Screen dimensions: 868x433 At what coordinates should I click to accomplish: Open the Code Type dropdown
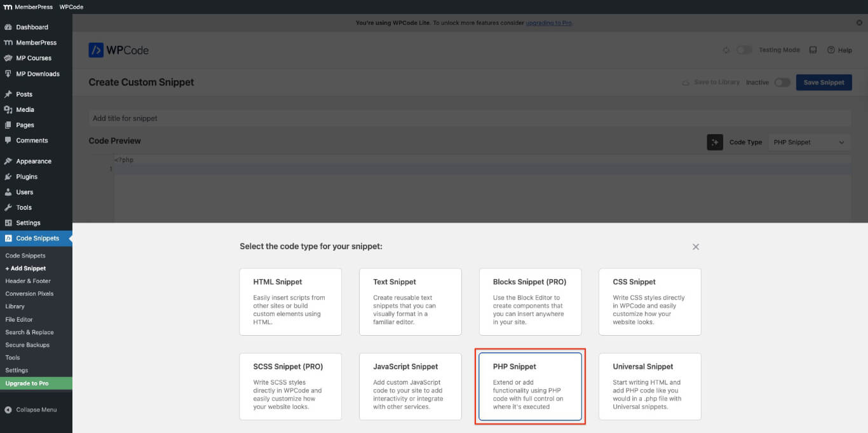coord(808,142)
